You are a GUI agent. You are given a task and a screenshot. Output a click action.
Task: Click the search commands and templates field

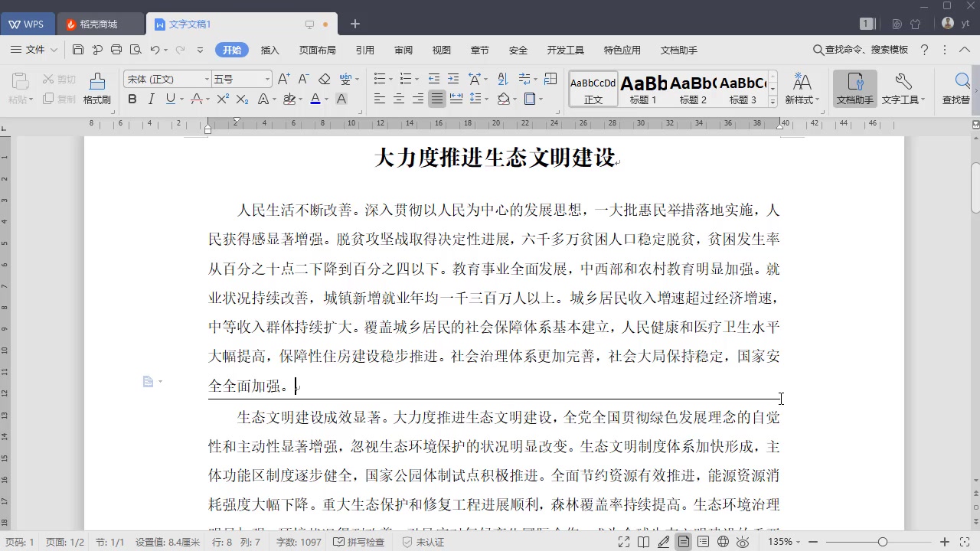[x=861, y=50]
